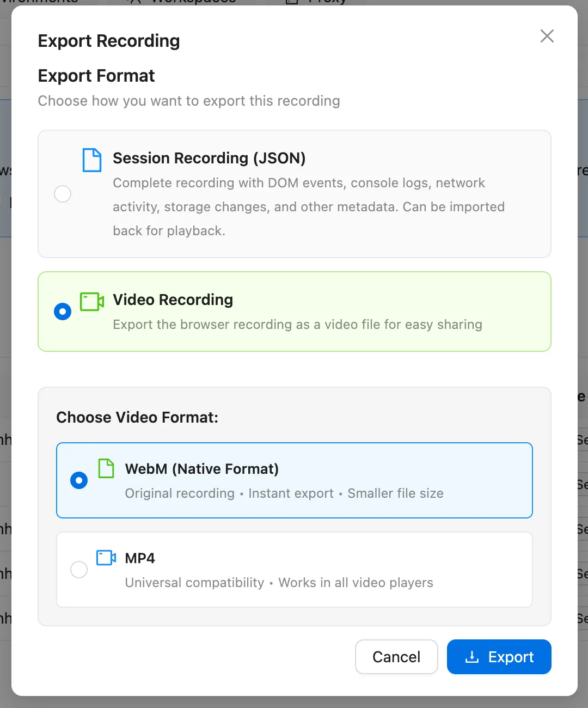Click the Session Recording (JSON) option card
The height and width of the screenshot is (708, 588).
point(294,193)
